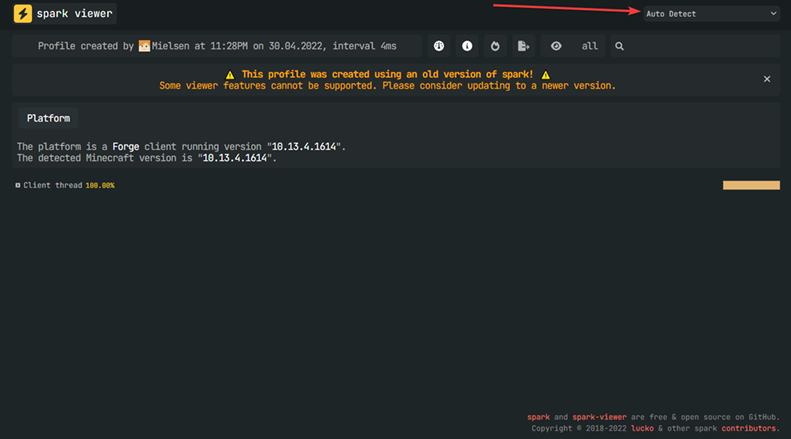Image resolution: width=791 pixels, height=439 pixels.
Task: Toggle the "all" view button
Action: pyautogui.click(x=590, y=46)
